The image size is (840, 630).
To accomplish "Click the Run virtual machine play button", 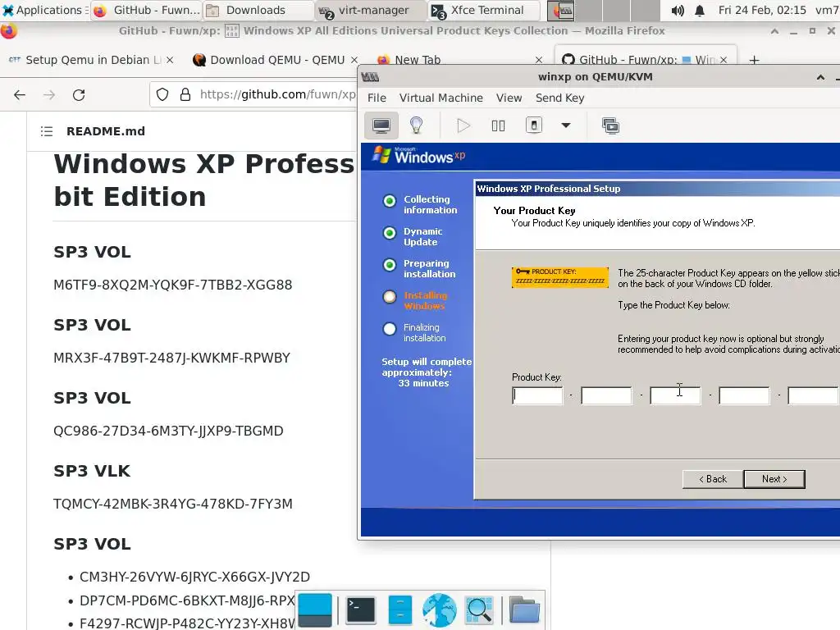I will pos(463,126).
